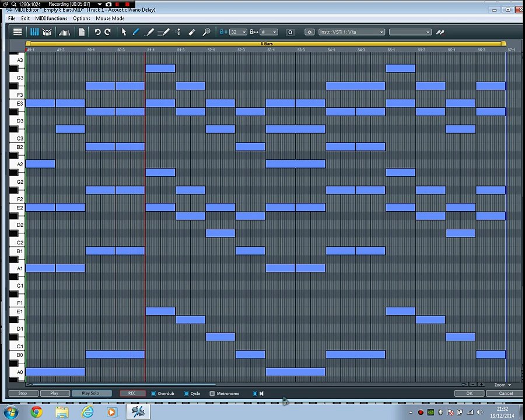The image size is (525, 420).
Task: Click the zoom out minus button
Action: click(x=473, y=384)
